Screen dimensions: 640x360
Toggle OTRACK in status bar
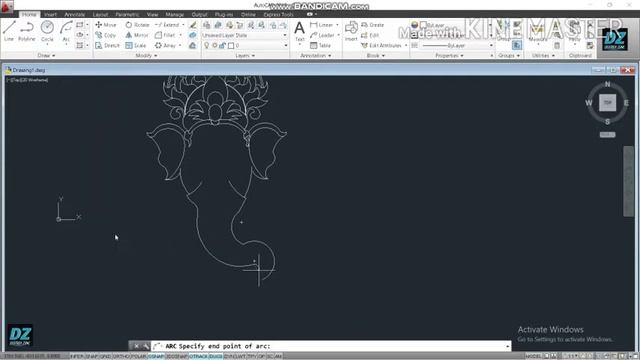point(198,356)
